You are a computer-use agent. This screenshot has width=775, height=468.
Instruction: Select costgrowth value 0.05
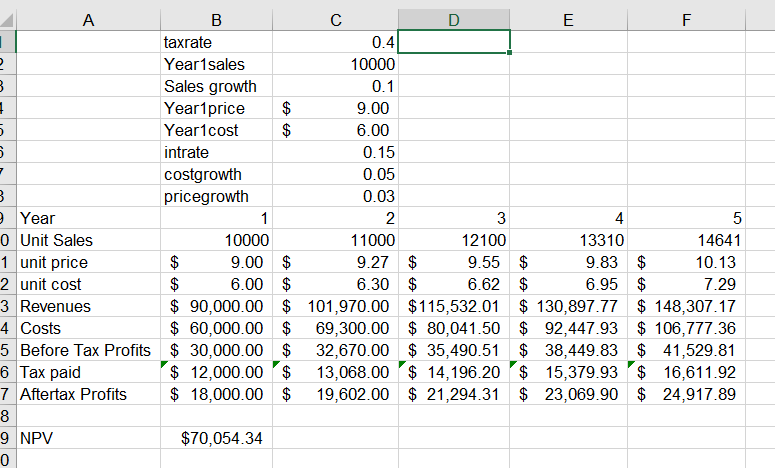coord(336,174)
